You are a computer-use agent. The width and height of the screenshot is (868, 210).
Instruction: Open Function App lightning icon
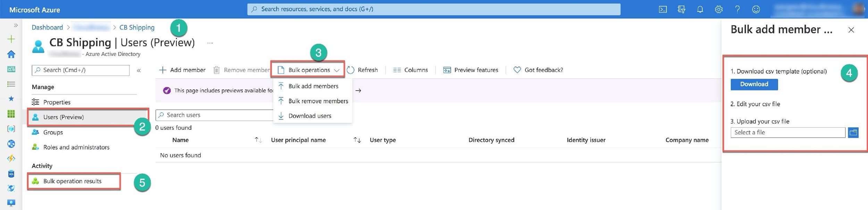click(11, 159)
